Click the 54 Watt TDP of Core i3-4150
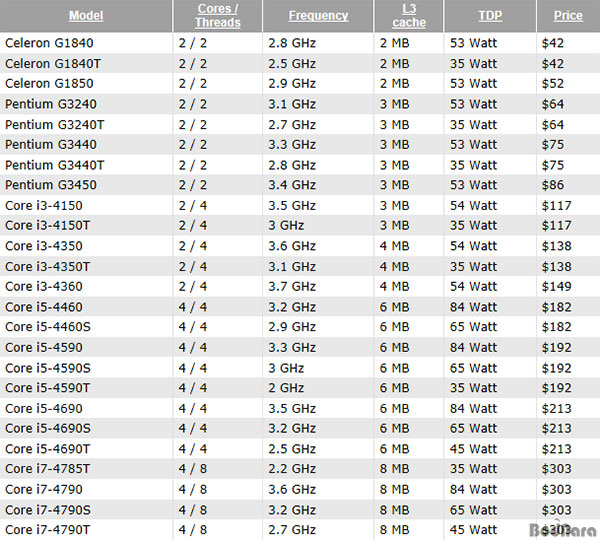The width and height of the screenshot is (600, 540). 474,206
